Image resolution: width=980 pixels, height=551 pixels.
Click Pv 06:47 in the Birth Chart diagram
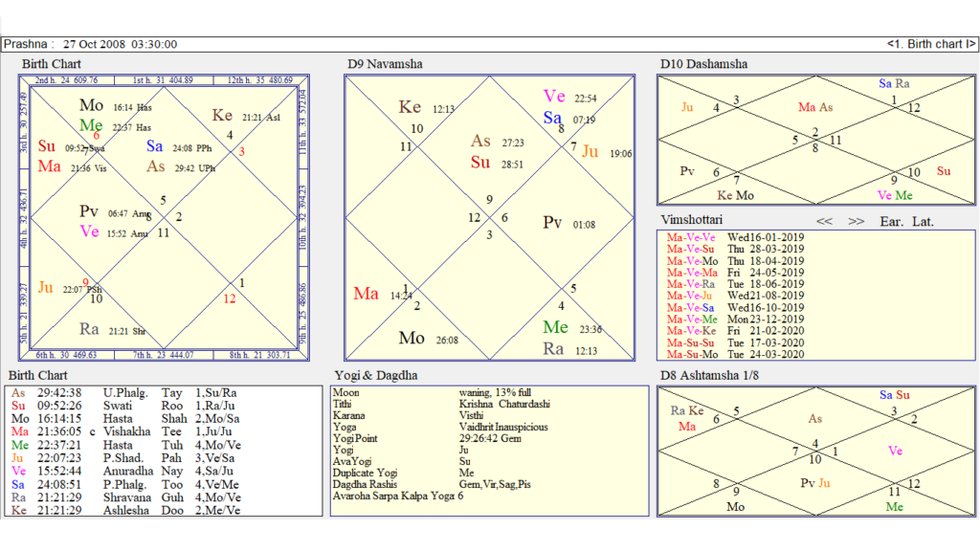[x=115, y=211]
